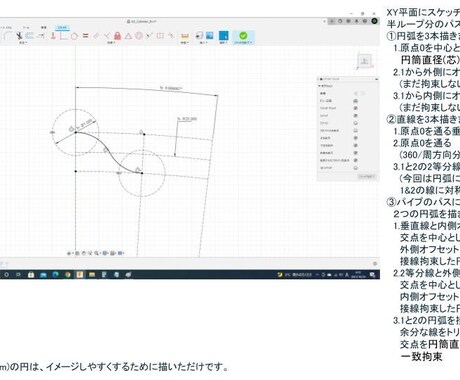Open the Constraints (拘束) dropdown menu
The image size is (460, 380).
click(111, 43)
